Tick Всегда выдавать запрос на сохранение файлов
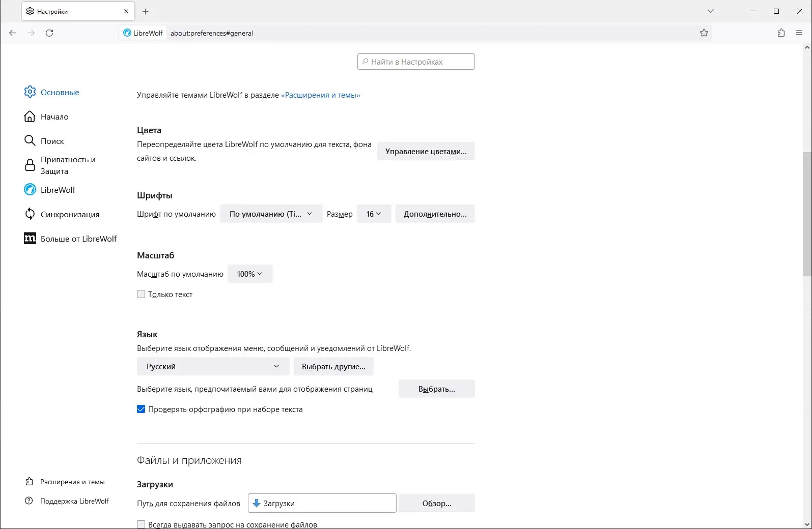 141,524
